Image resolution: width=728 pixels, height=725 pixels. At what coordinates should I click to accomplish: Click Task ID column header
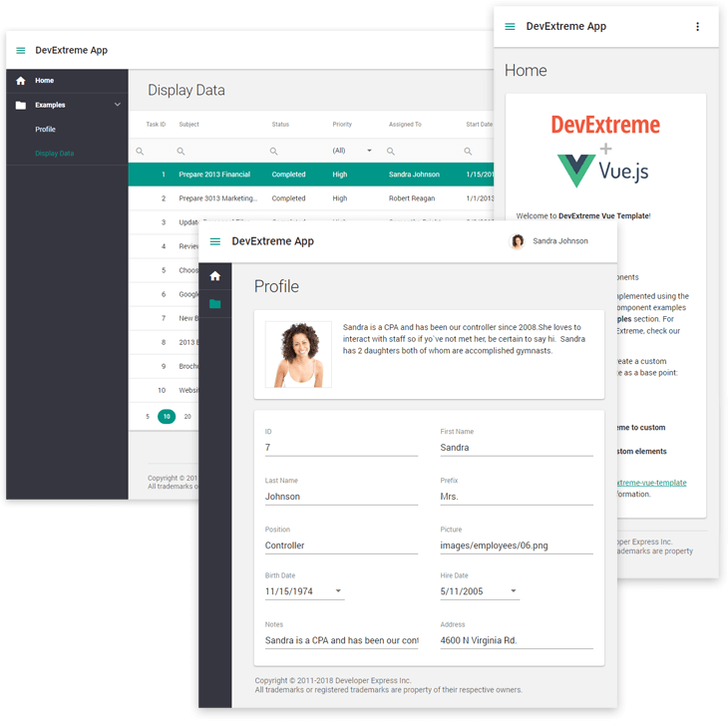[156, 125]
